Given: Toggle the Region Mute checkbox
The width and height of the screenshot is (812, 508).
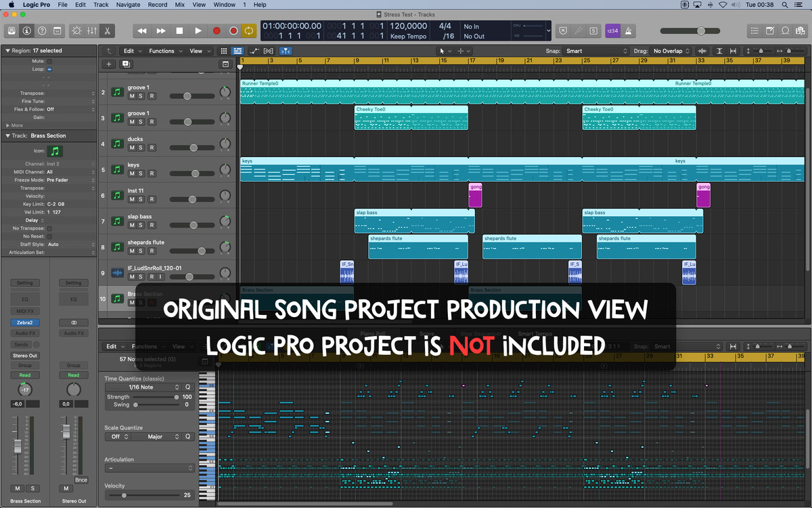Looking at the screenshot, I should (x=50, y=61).
